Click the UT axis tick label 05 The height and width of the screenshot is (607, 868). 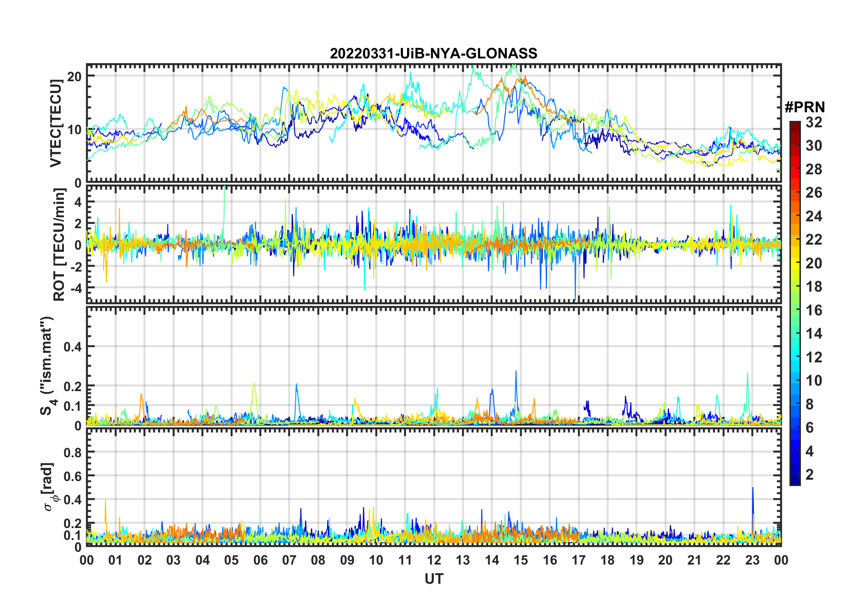click(231, 560)
